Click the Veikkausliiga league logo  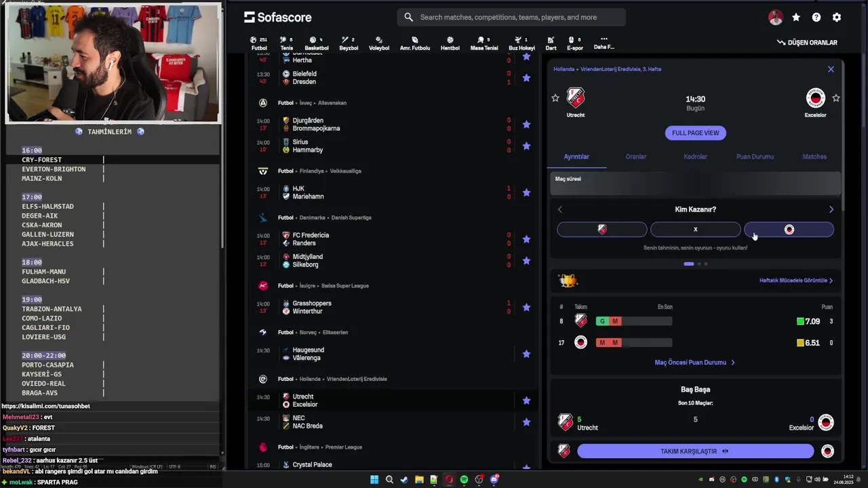pos(263,171)
